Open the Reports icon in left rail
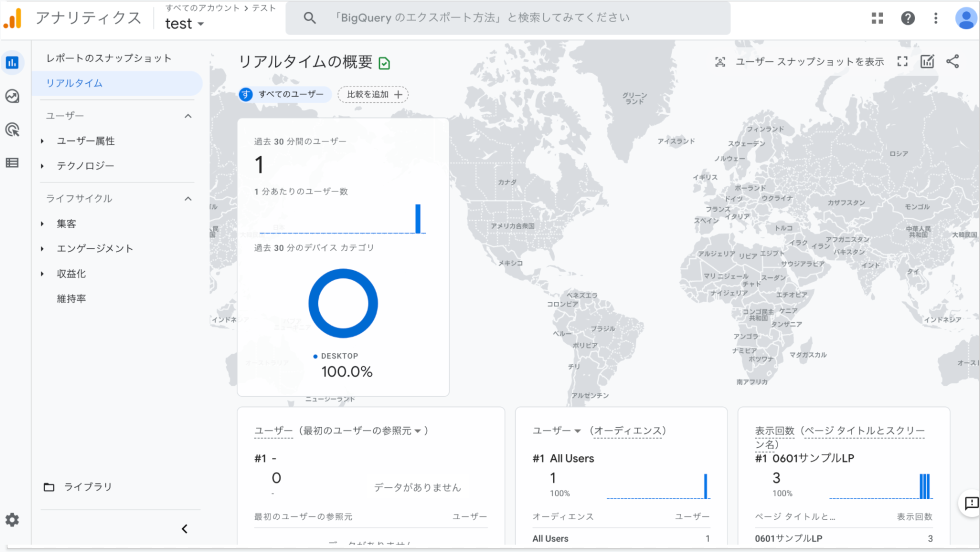This screenshot has width=980, height=552. (12, 63)
